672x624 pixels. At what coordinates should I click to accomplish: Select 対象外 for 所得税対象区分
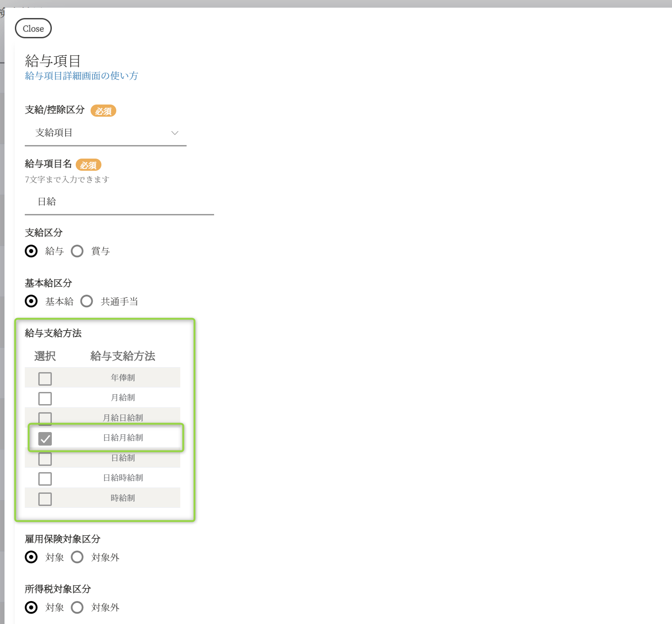tap(78, 607)
